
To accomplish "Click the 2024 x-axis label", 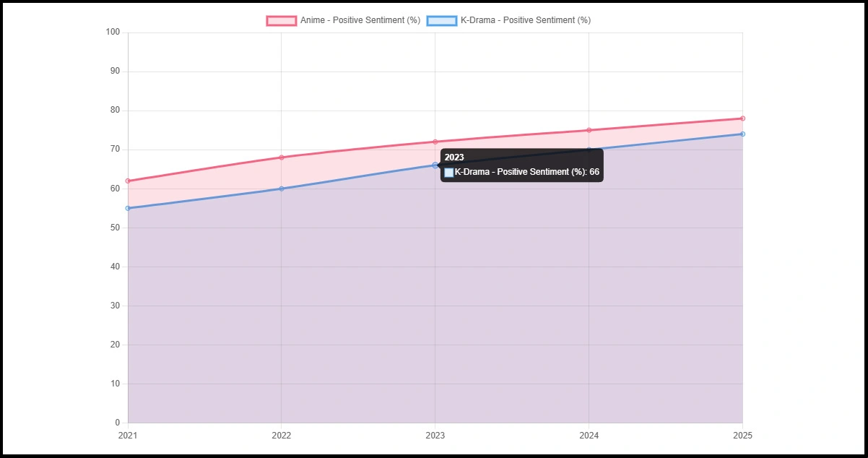I will point(589,435).
